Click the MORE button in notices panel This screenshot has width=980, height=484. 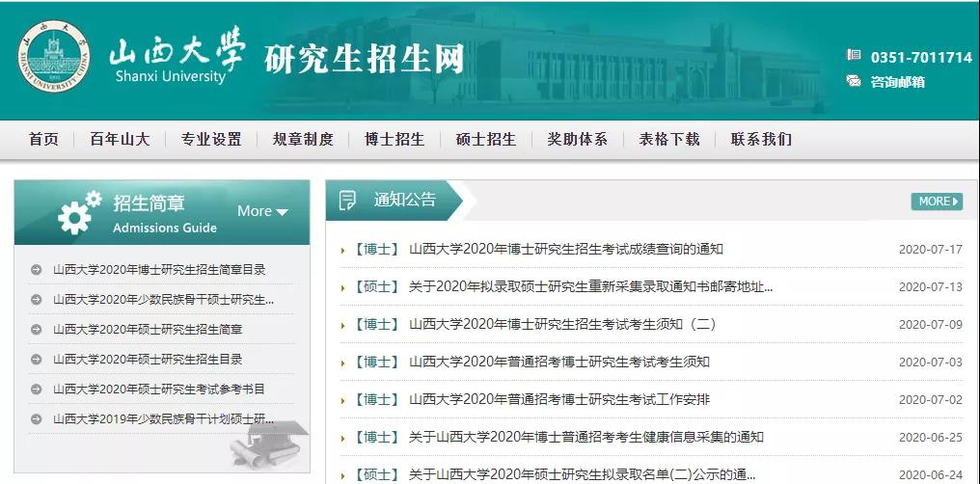[936, 202]
